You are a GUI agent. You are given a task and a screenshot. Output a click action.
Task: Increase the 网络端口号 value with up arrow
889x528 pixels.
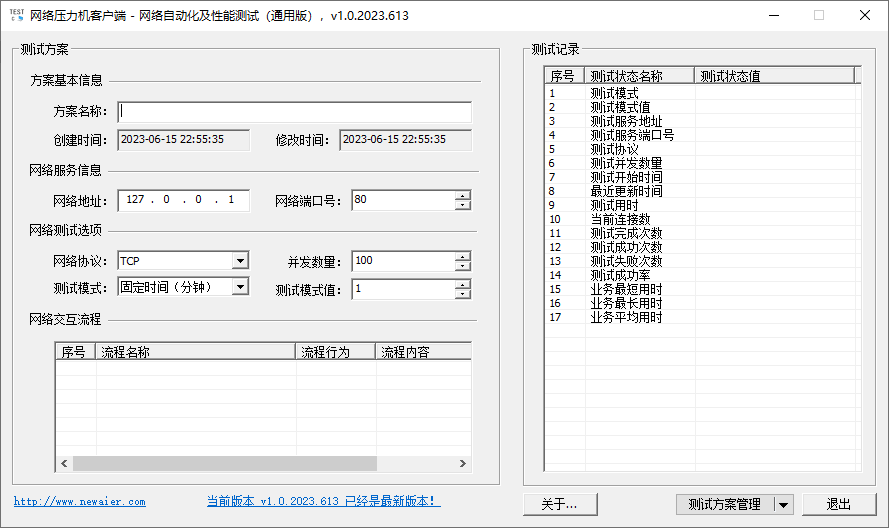point(462,195)
